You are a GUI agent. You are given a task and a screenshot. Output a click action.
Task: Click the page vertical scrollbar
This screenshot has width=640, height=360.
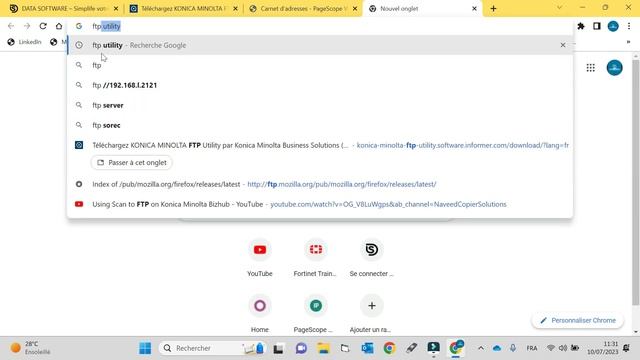coord(636,182)
